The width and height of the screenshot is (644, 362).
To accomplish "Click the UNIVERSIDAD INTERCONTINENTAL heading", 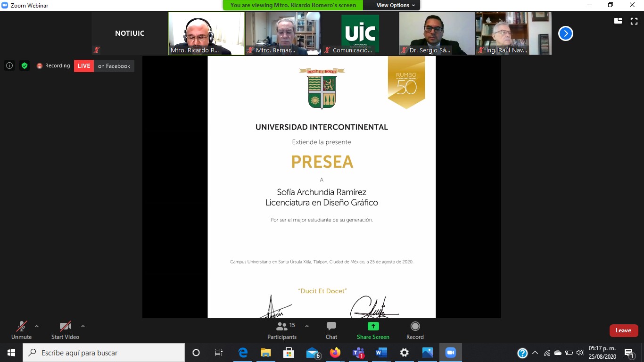I will pos(322,127).
